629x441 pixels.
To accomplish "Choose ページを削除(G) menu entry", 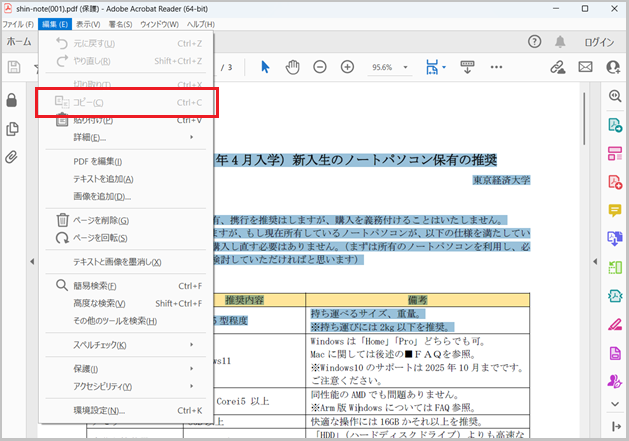I will tap(126, 220).
